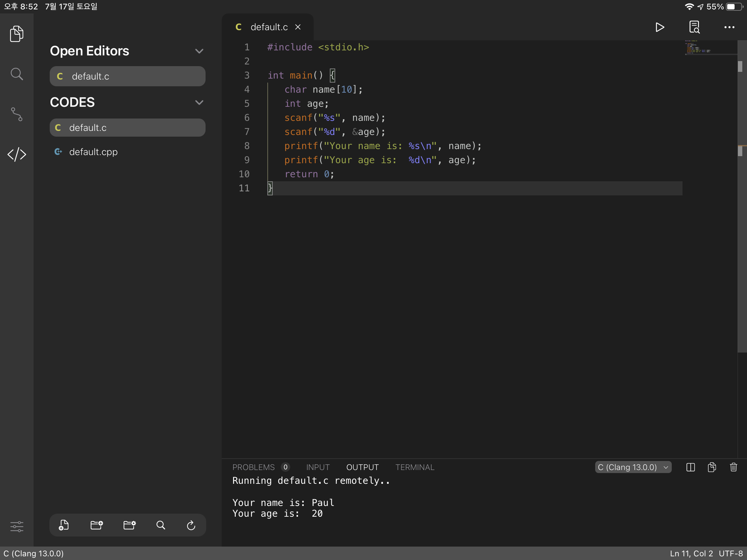Open the source control branch icon
This screenshot has height=560, width=747.
coord(16,114)
